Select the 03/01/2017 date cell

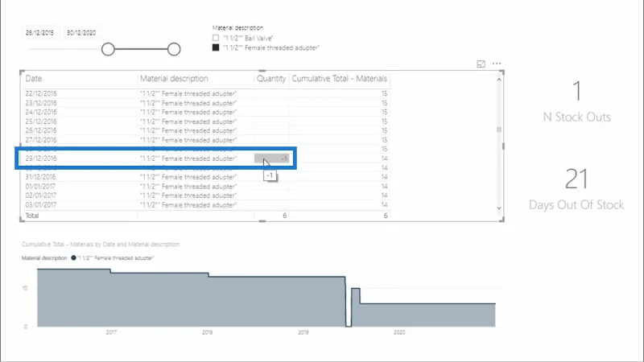click(x=41, y=205)
